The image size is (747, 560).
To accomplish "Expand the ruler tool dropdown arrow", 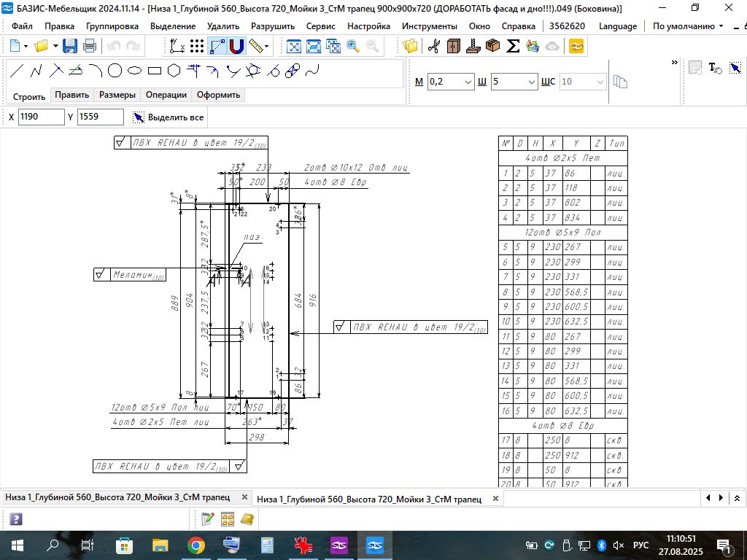I will [x=266, y=46].
